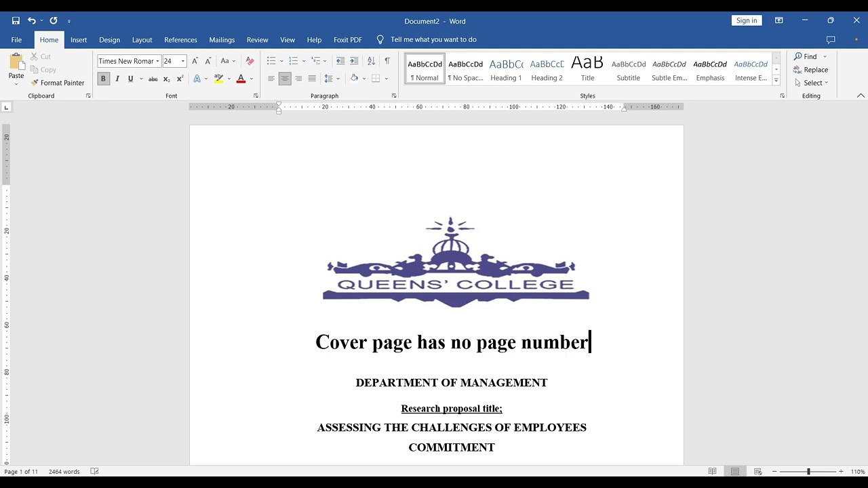
Task: Click the Sign in button
Action: click(747, 20)
